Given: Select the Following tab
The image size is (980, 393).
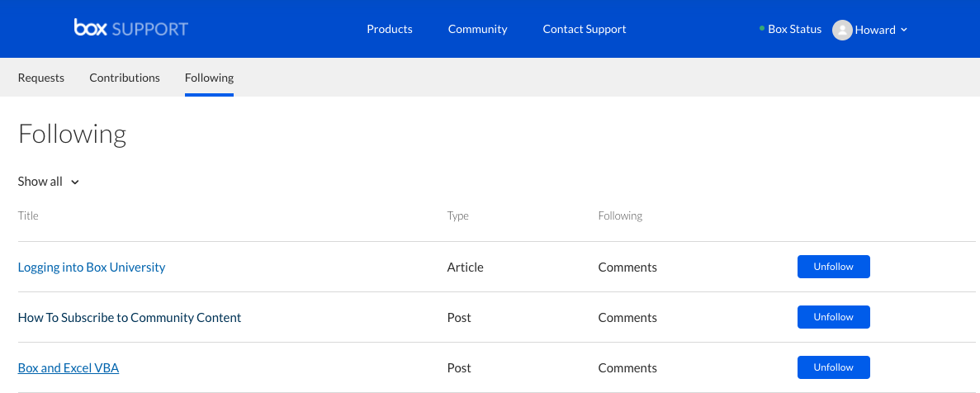Looking at the screenshot, I should pos(210,78).
